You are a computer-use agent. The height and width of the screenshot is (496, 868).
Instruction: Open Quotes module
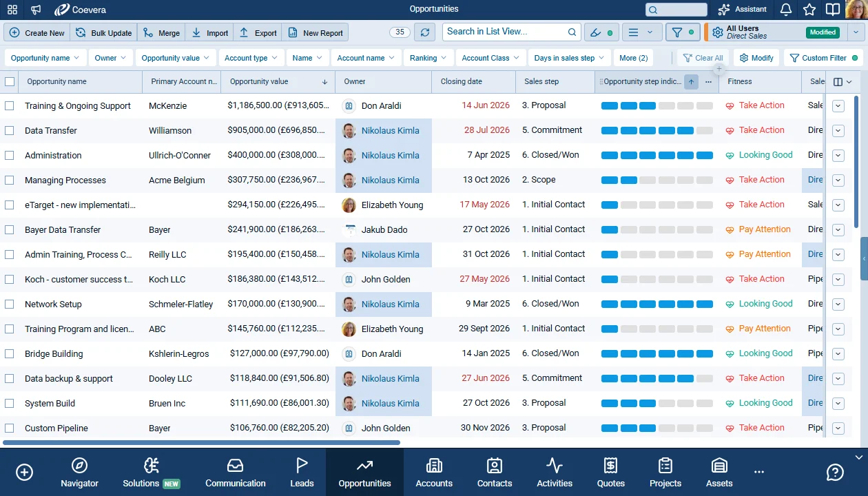point(611,473)
